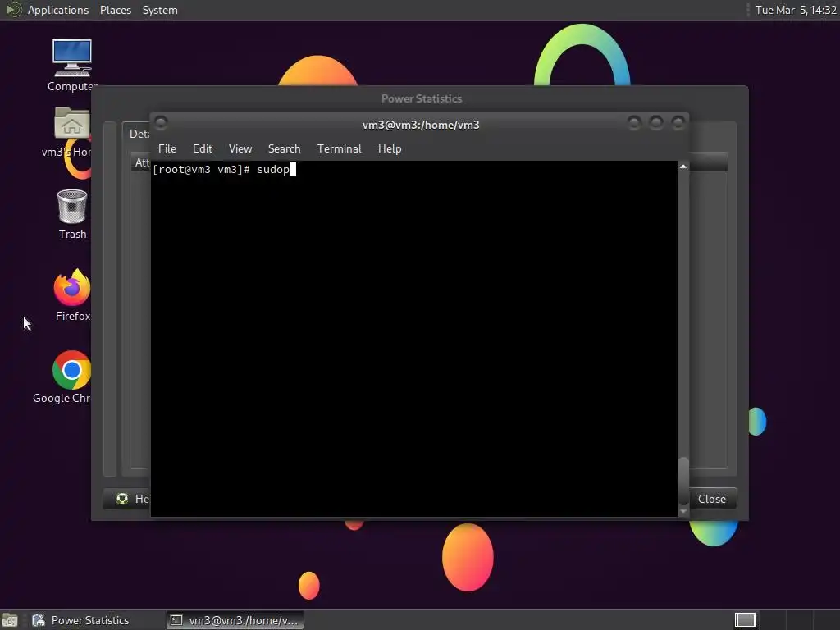Viewport: 840px width, 630px height.
Task: Click the terminal scrollbar up arrow
Action: pos(683,167)
